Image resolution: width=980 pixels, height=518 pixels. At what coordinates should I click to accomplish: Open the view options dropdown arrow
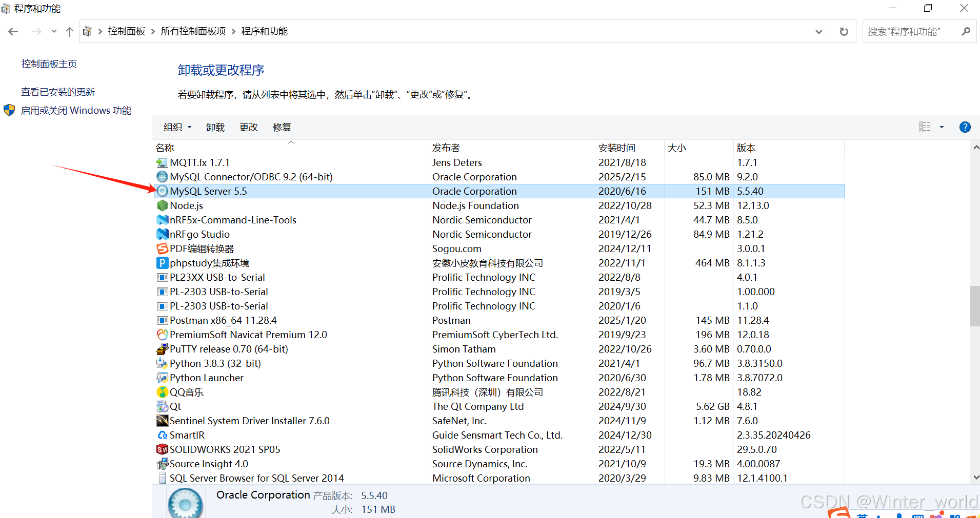click(942, 127)
